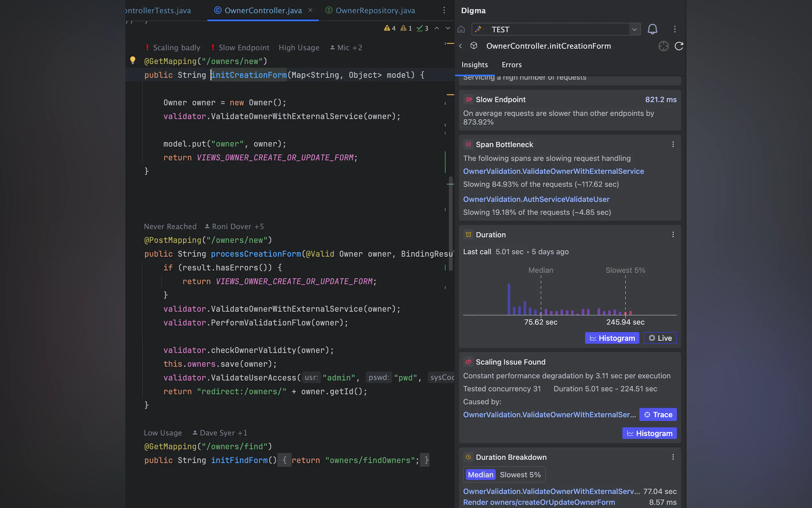Image resolution: width=812 pixels, height=508 pixels.
Task: Click the Trace button
Action: pyautogui.click(x=658, y=415)
